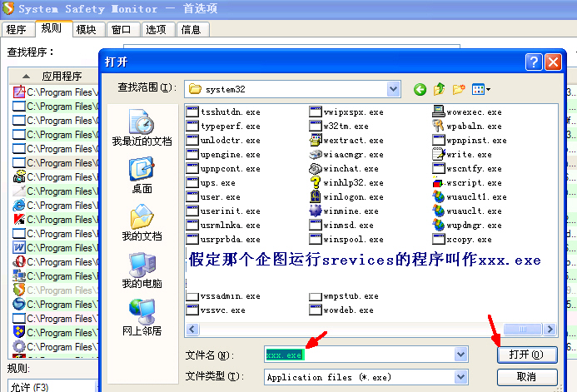This screenshot has height=392, width=577.
Task: Select wscript.exe file
Action: coord(467,183)
